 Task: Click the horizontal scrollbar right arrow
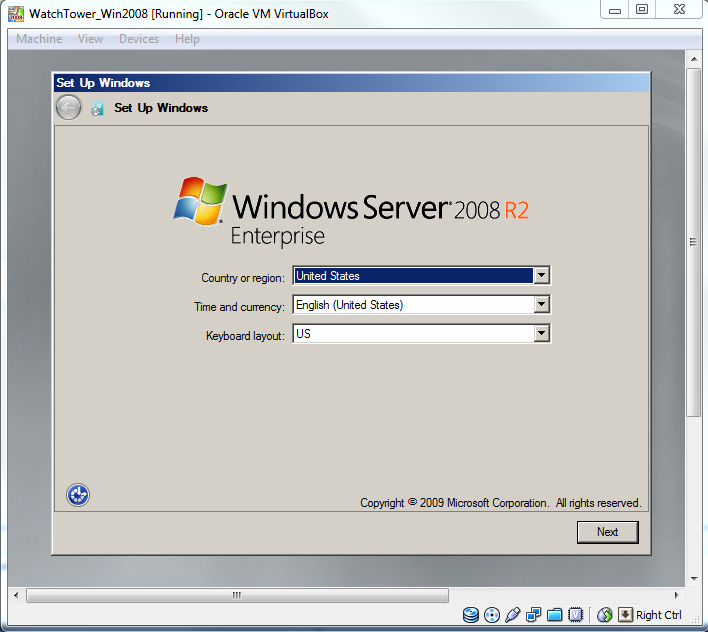click(676, 595)
